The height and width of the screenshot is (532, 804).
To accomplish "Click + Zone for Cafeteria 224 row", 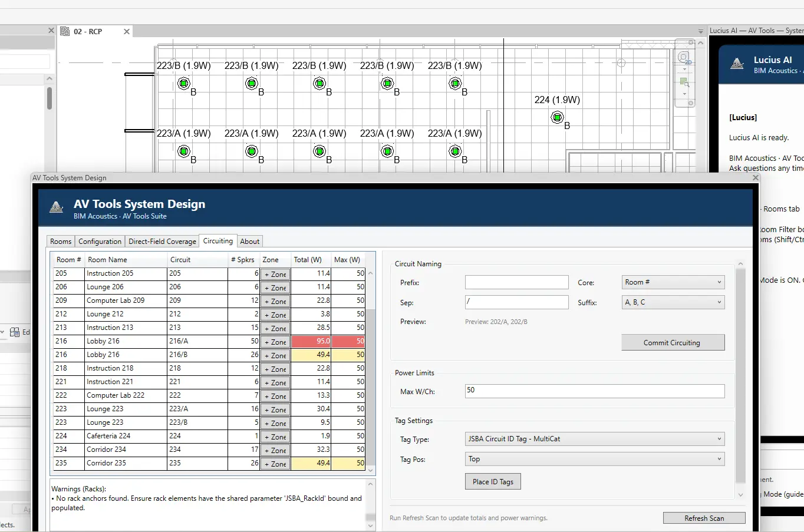I will [x=275, y=437].
